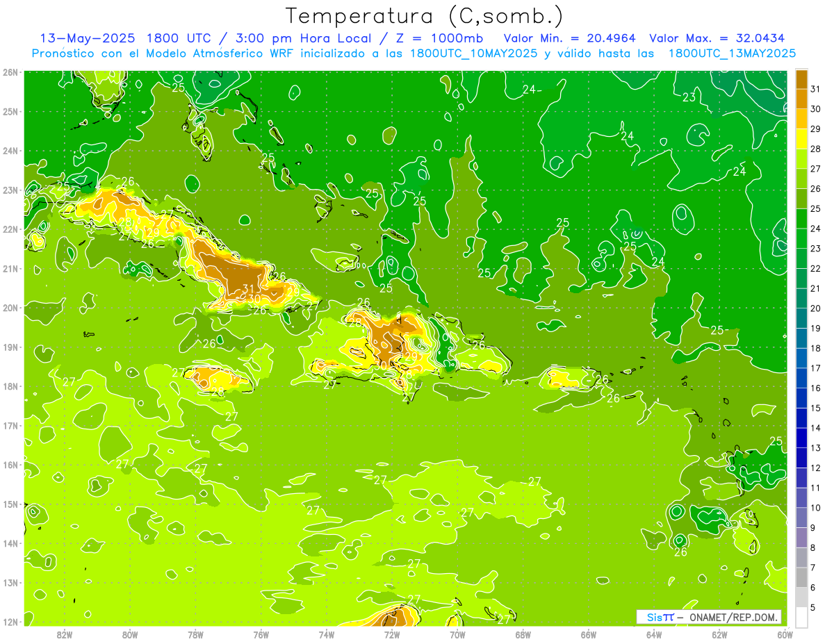Pick the blue swatch between 16 and 17
The height and width of the screenshot is (644, 834).
tap(801, 378)
